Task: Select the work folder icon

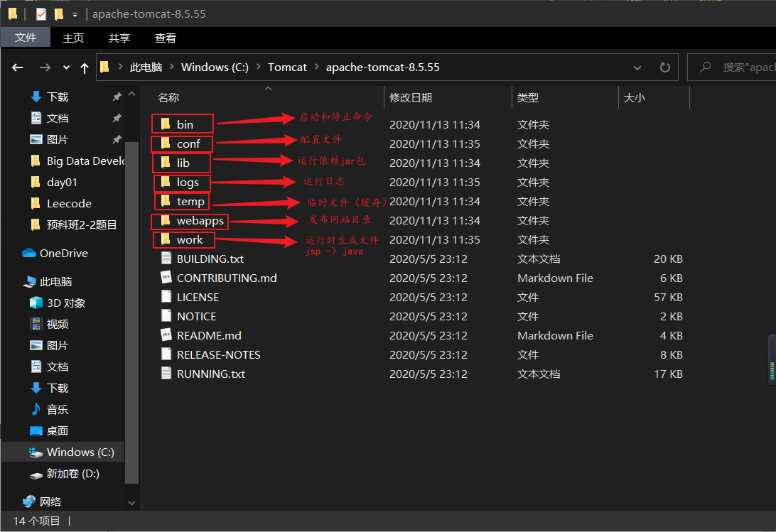Action: [166, 239]
